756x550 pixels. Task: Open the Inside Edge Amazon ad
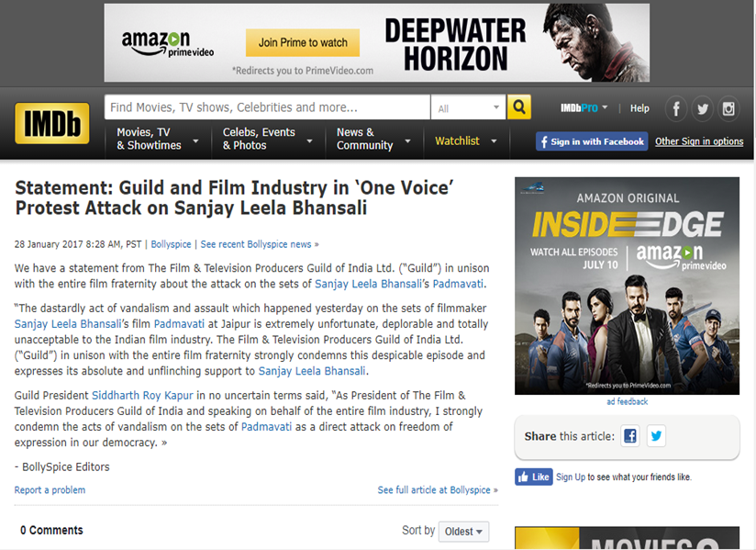coord(627,286)
